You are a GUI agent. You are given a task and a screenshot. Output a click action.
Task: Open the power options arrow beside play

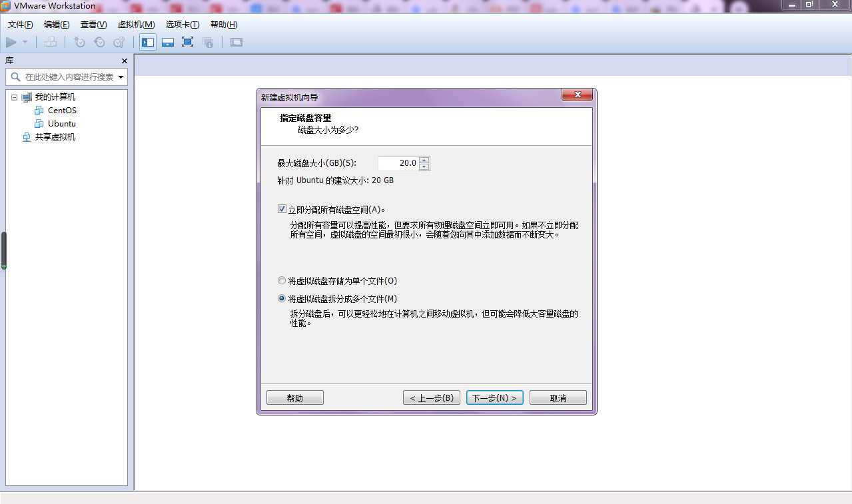25,42
